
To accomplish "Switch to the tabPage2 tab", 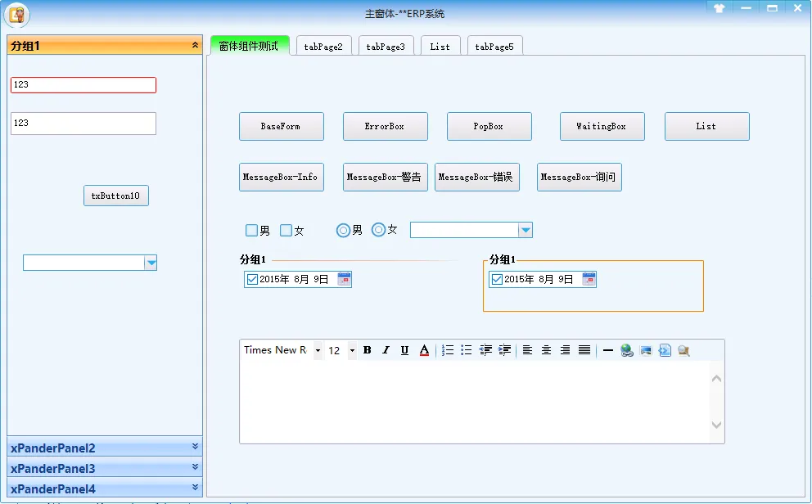I will [323, 47].
